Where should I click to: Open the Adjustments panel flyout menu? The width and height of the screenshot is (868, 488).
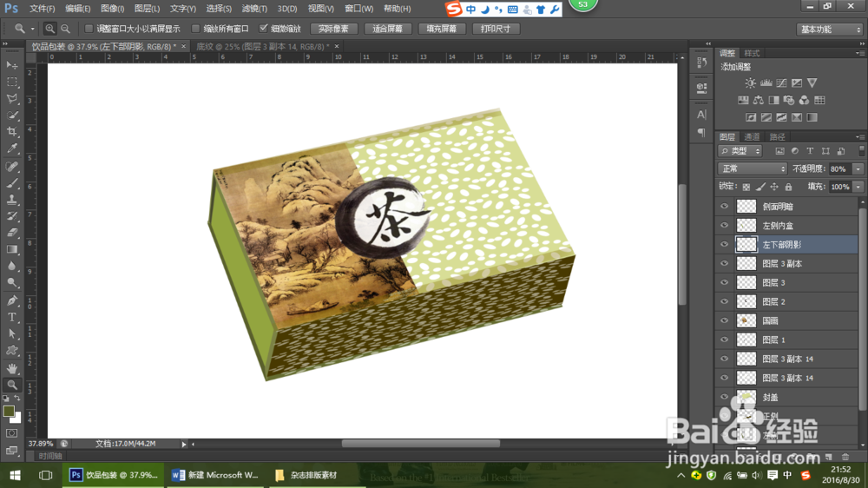pyautogui.click(x=859, y=53)
